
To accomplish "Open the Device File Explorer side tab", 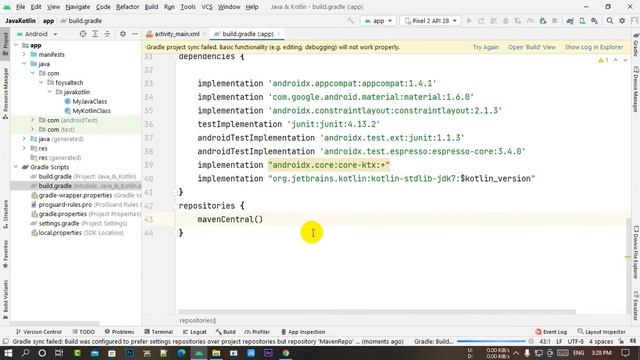I will click(636, 252).
